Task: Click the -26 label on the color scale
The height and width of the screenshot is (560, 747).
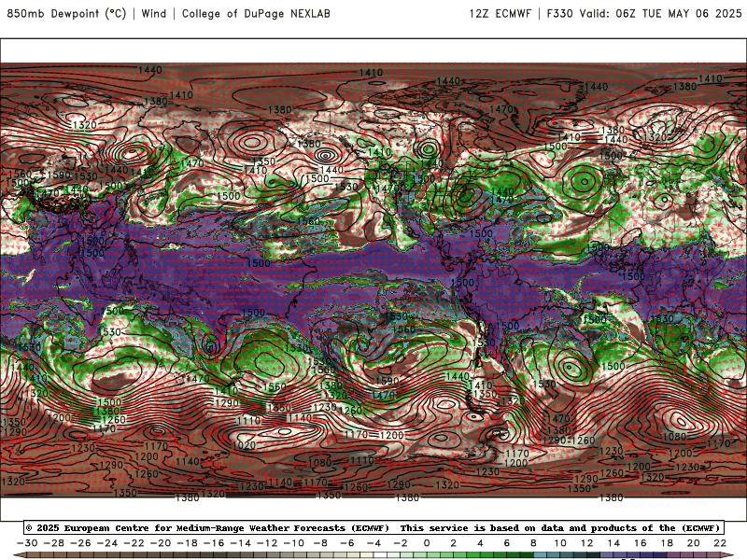Action: point(80,543)
